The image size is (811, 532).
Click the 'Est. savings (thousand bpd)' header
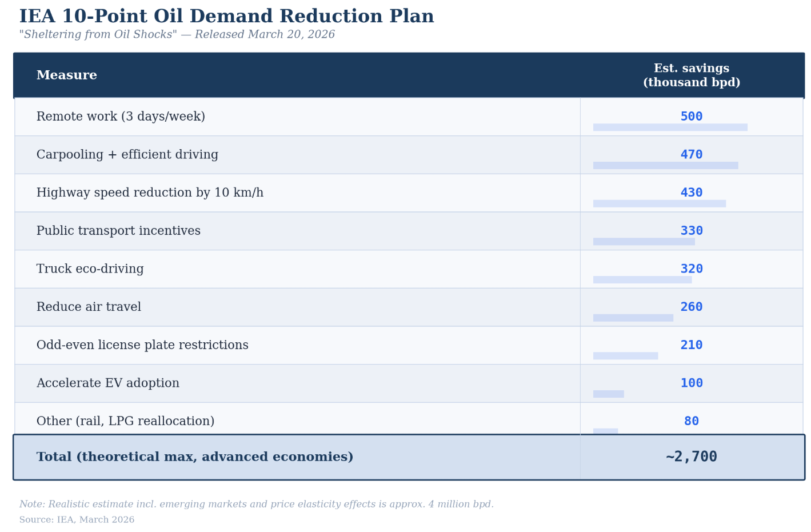pyautogui.click(x=692, y=75)
